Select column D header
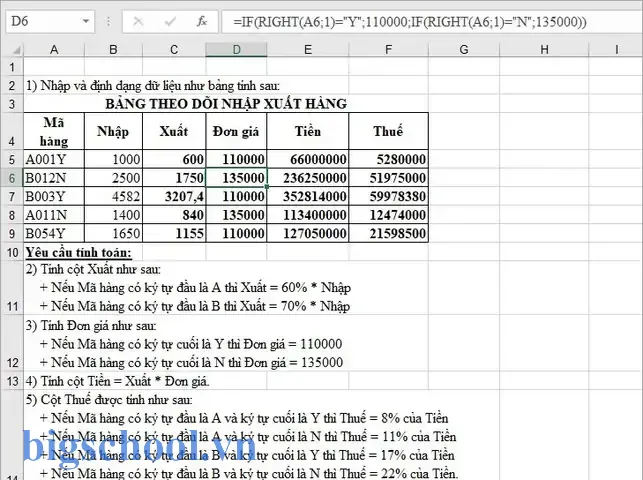643x480 pixels. [x=236, y=50]
